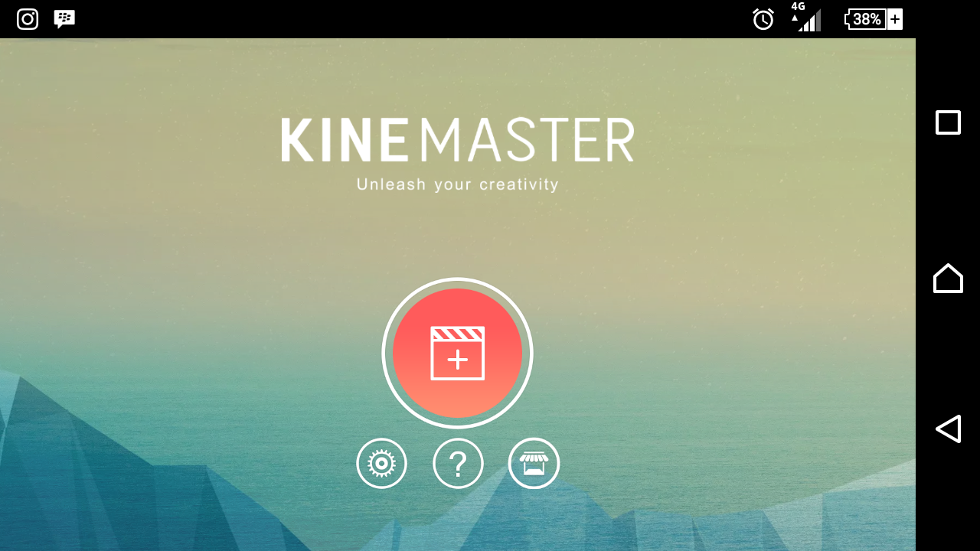Tap the alarm clock status icon
980x551 pixels.
tap(763, 19)
